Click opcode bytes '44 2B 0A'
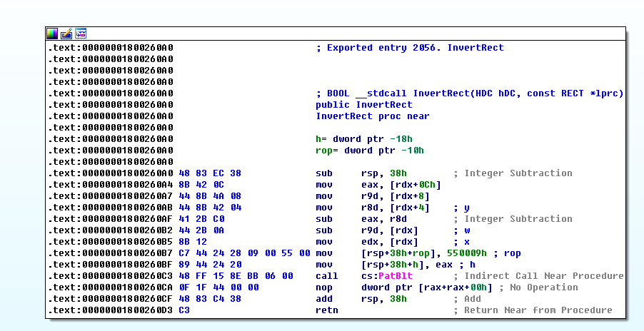Screen dimensions: 644x331 [x=201, y=230]
